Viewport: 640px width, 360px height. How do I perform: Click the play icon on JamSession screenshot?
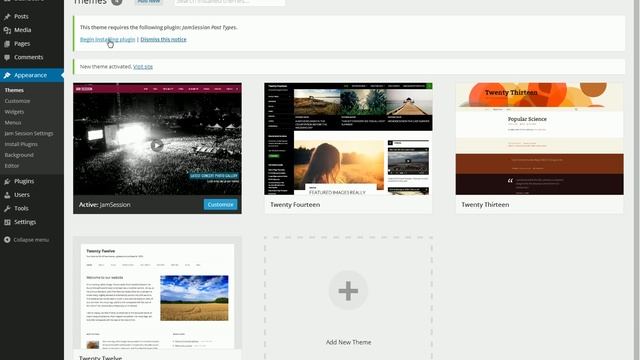point(157,145)
